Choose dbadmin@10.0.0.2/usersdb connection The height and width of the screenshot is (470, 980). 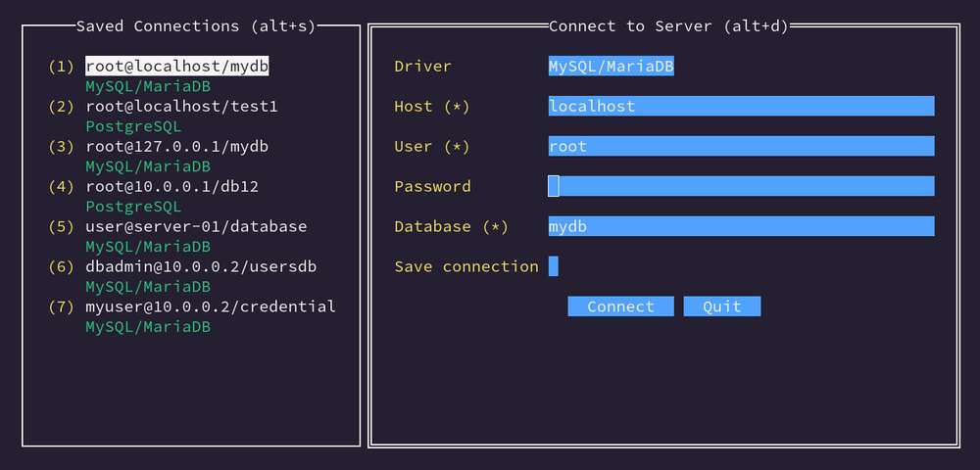201,266
